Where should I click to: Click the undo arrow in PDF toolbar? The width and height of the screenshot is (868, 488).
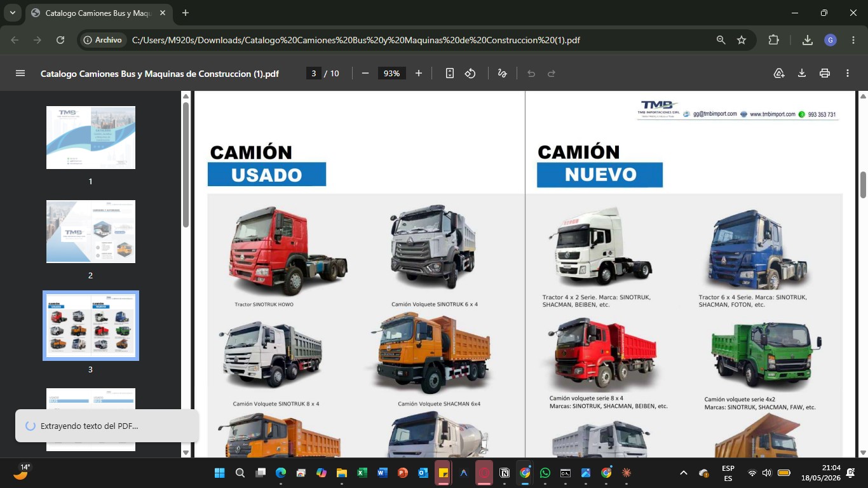pyautogui.click(x=531, y=73)
